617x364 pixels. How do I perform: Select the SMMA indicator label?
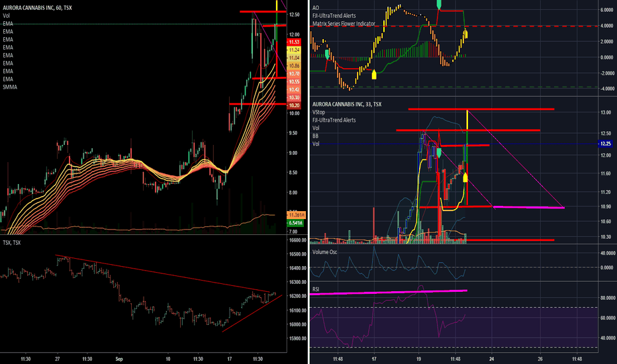tap(10, 87)
